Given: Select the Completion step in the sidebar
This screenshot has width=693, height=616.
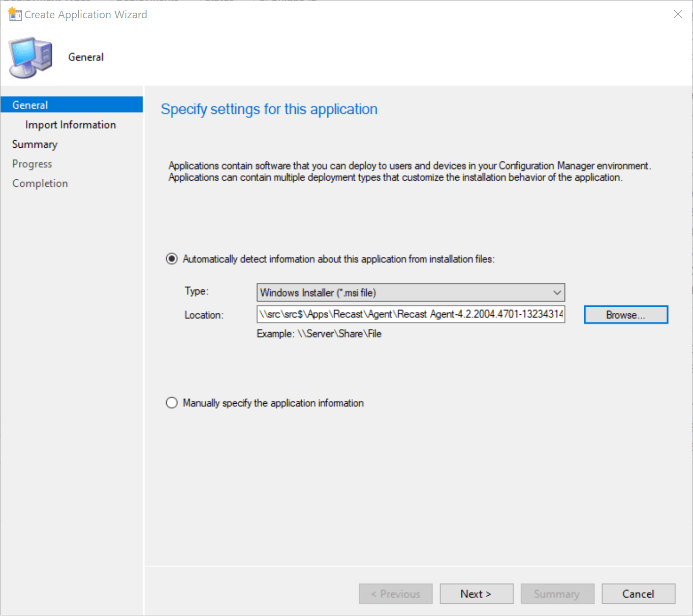Looking at the screenshot, I should [x=40, y=183].
